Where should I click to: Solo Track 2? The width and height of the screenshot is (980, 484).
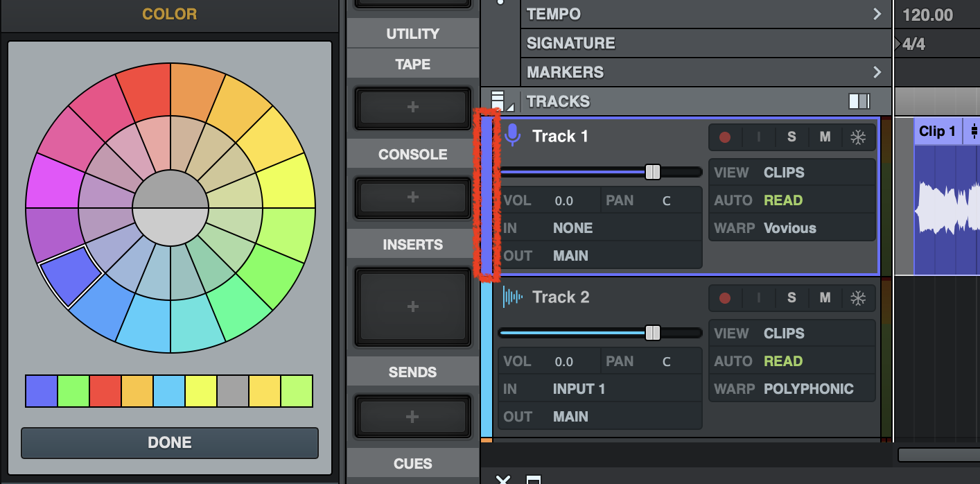(791, 298)
